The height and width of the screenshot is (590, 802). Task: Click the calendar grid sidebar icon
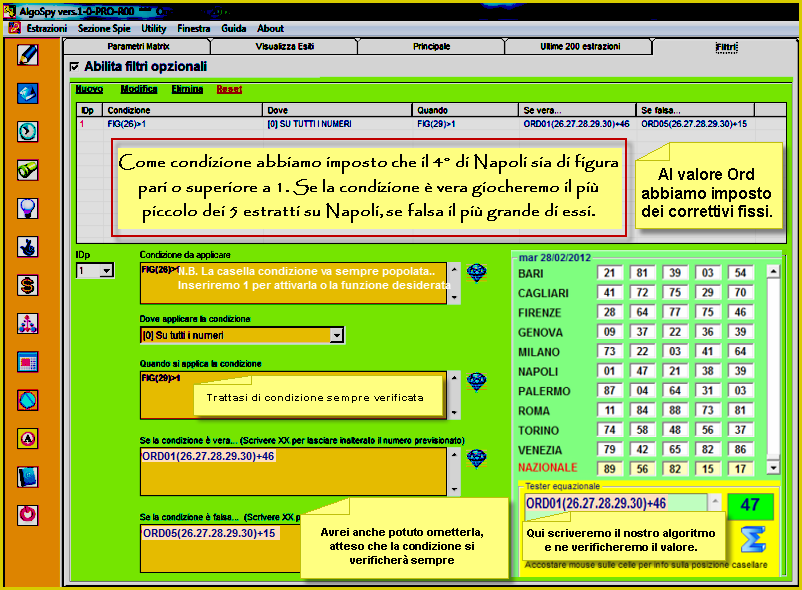coord(28,362)
